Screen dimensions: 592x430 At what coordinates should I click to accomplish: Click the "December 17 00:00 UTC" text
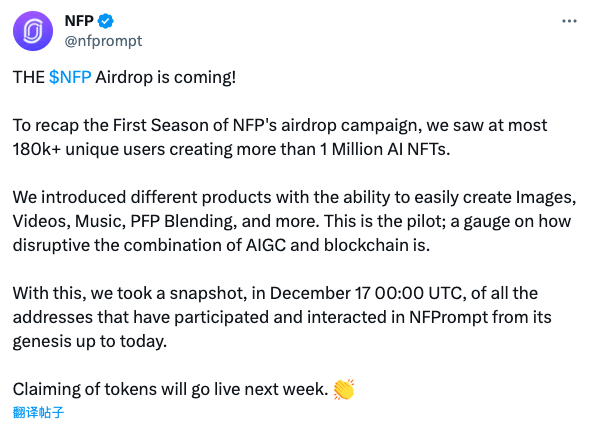(x=366, y=293)
